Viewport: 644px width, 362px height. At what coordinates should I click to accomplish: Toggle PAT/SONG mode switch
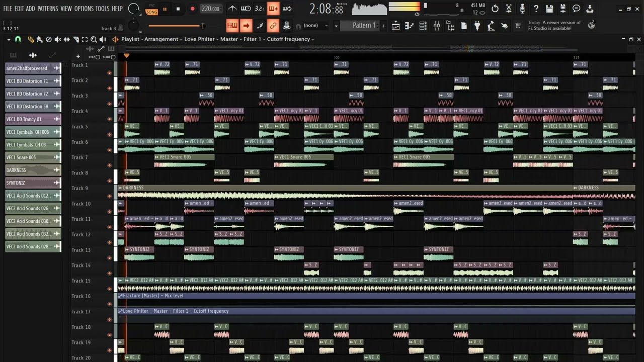click(x=152, y=9)
